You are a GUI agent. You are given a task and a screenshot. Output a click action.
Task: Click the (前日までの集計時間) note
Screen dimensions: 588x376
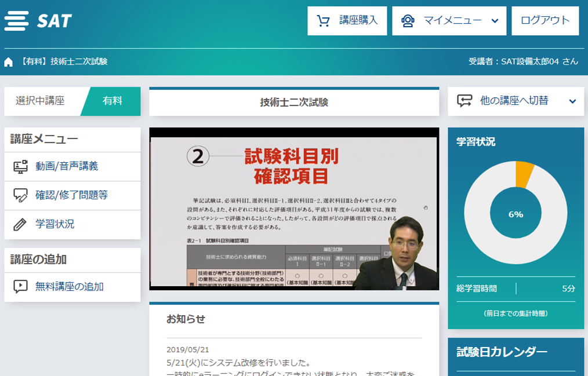[x=516, y=313]
